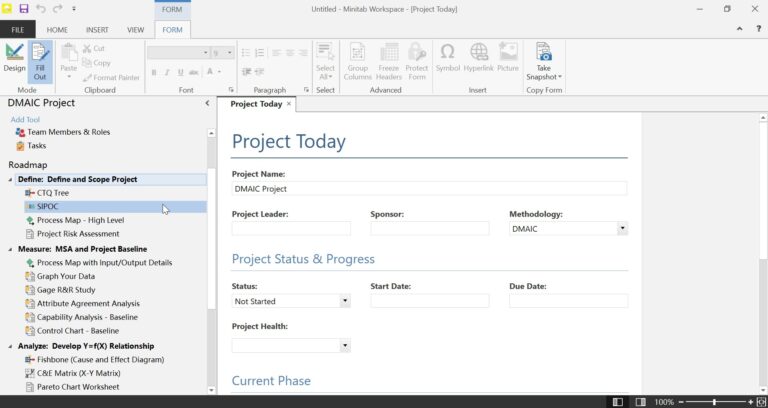The image size is (768, 408).
Task: Insert a Symbol
Action: (447, 59)
